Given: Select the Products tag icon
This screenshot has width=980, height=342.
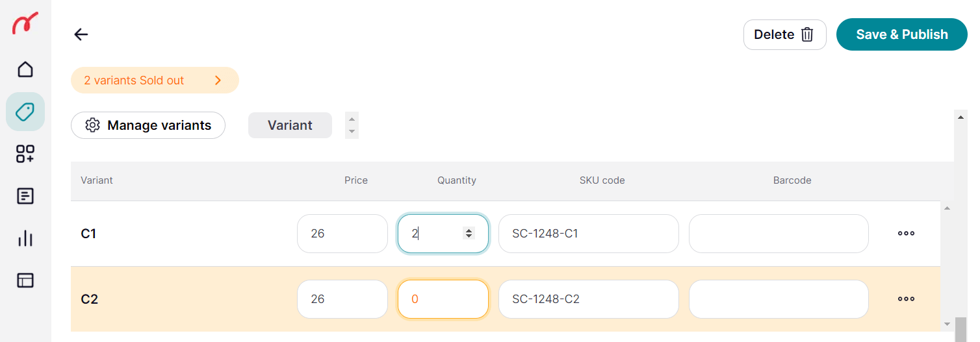Looking at the screenshot, I should (x=25, y=112).
